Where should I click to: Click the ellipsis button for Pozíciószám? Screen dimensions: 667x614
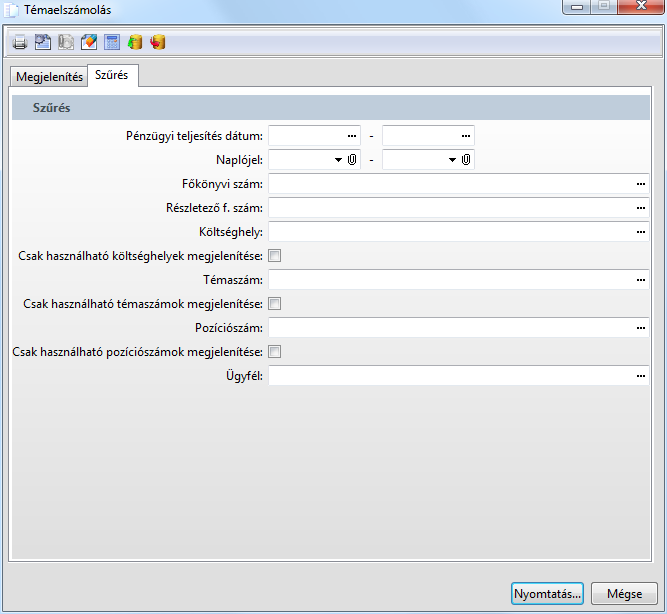(x=641, y=328)
